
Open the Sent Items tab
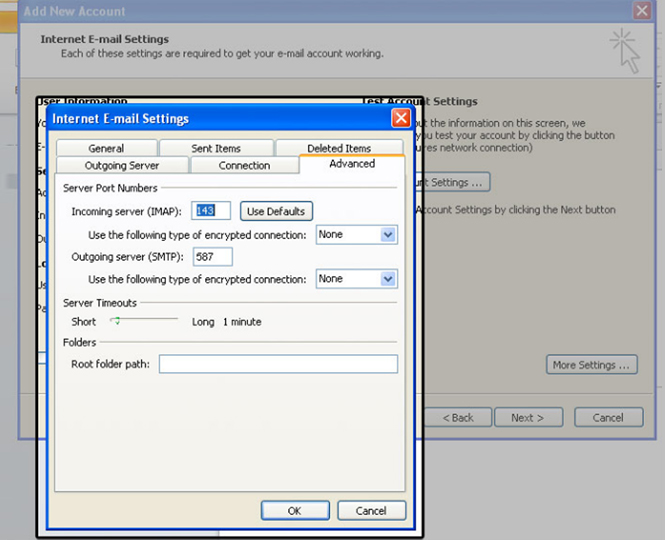pos(215,148)
